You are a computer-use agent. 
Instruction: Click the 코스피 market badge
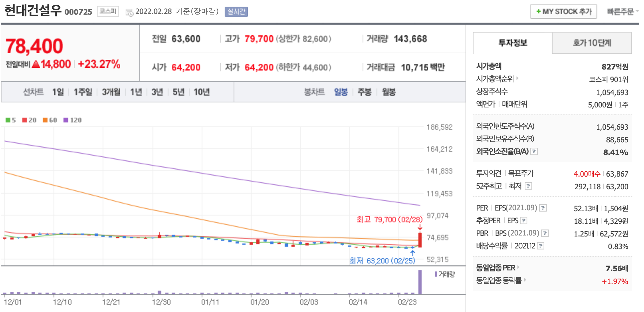[x=108, y=11]
